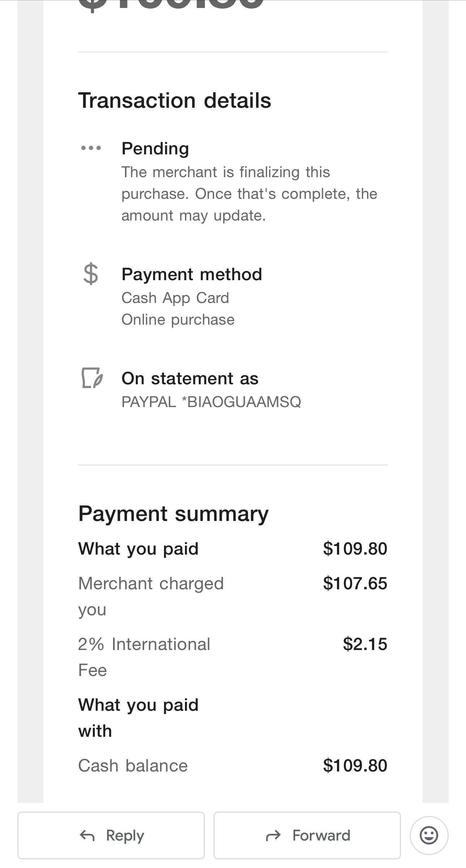Click the Pending status label
Viewport: 466px width, 868px height.
click(155, 149)
